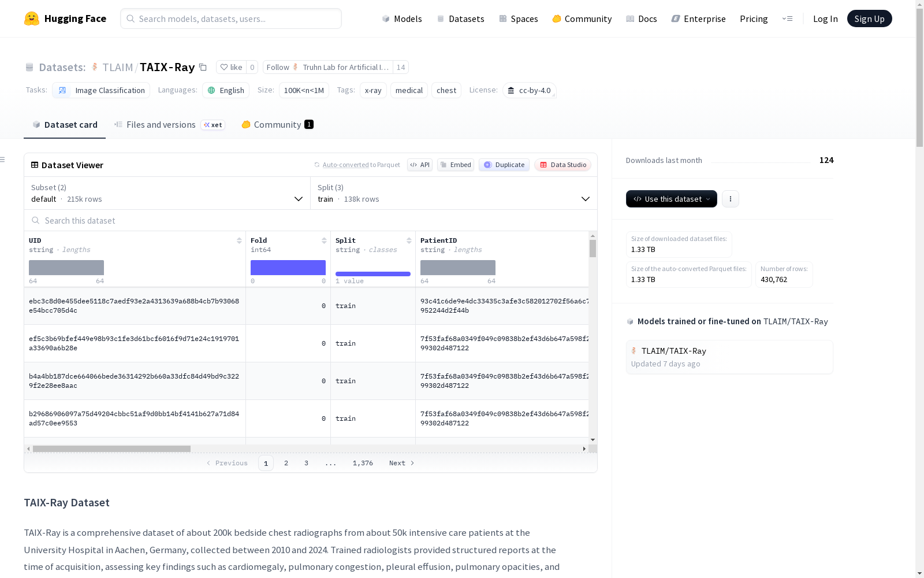Click the Fold histogram bar
This screenshot has height=578, width=924.
(288, 268)
